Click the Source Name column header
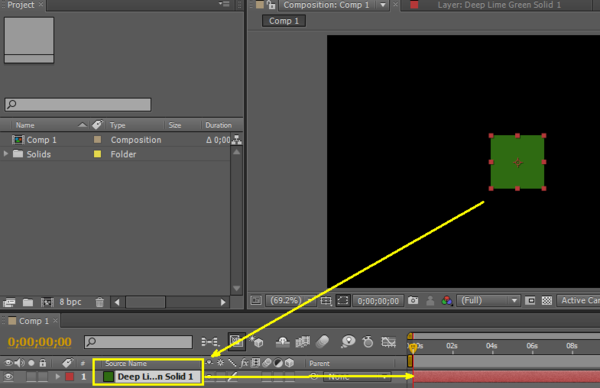The width and height of the screenshot is (600, 388). 126,363
